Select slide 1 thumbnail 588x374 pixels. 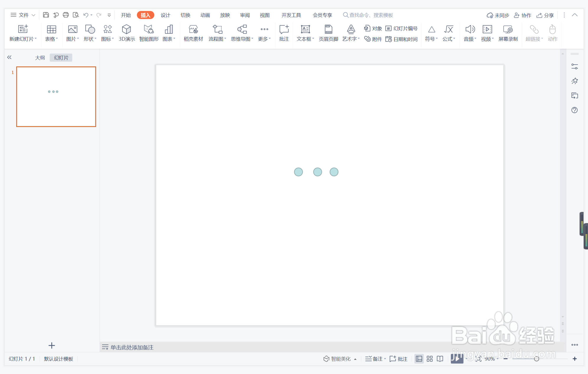pyautogui.click(x=56, y=97)
